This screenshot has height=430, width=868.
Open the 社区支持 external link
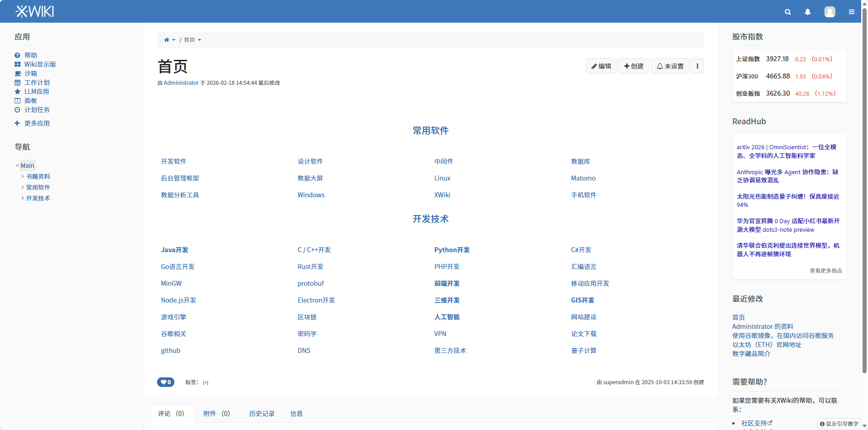pyautogui.click(x=756, y=423)
